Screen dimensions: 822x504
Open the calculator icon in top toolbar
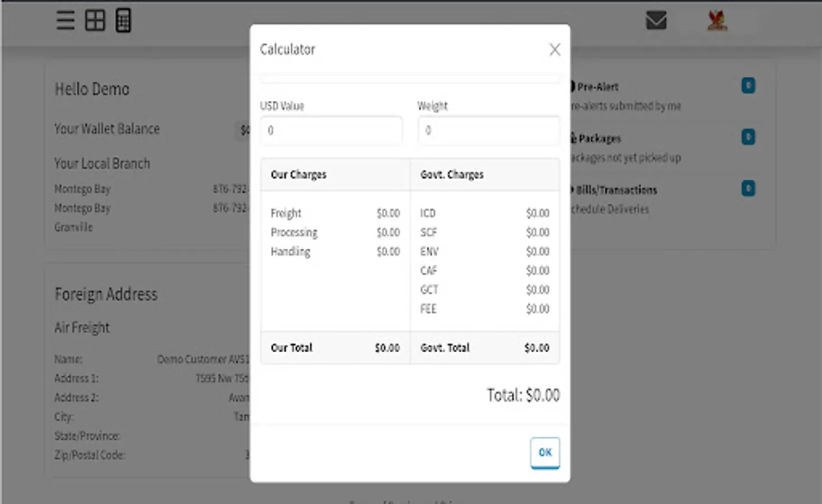(x=122, y=20)
